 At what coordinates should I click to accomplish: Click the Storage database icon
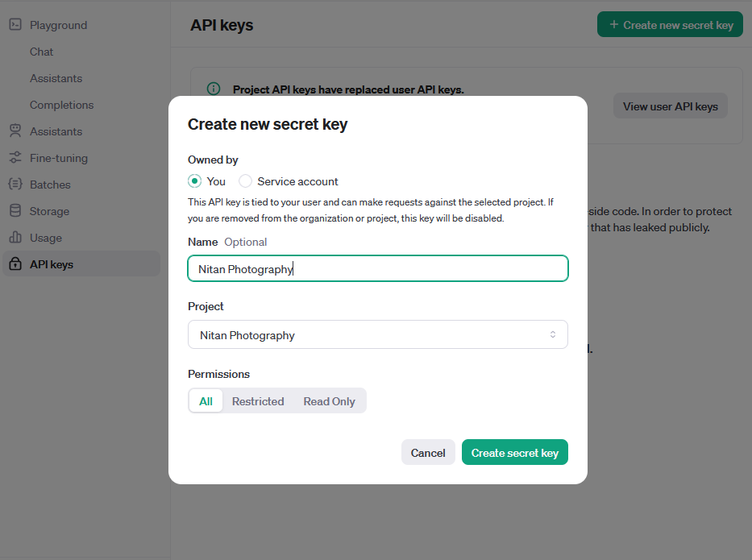point(15,211)
